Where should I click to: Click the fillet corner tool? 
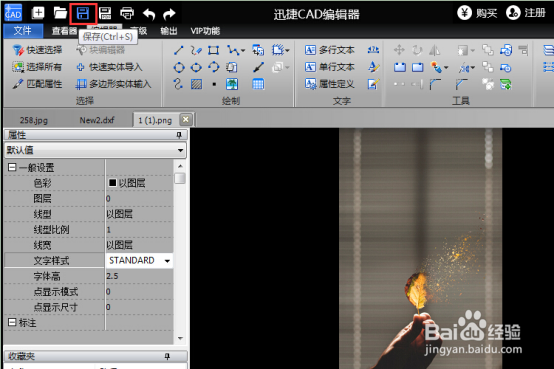tap(435, 84)
